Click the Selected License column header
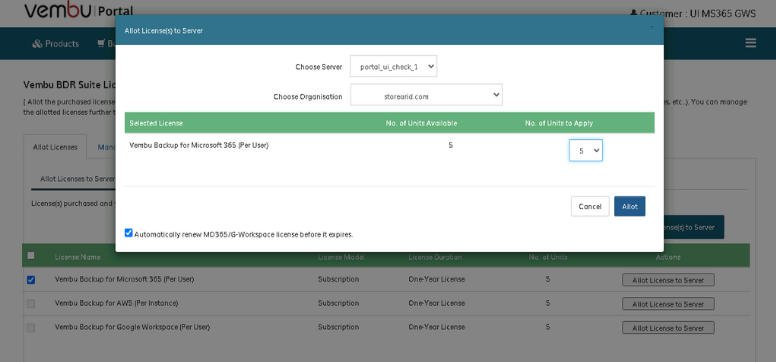The width and height of the screenshot is (776, 362). (156, 123)
